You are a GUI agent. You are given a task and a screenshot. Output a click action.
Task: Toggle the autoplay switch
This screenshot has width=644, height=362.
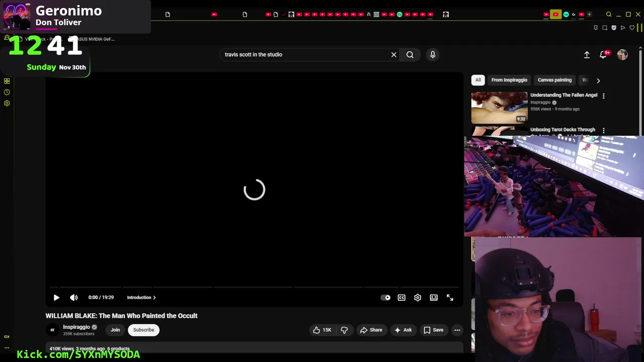385,298
